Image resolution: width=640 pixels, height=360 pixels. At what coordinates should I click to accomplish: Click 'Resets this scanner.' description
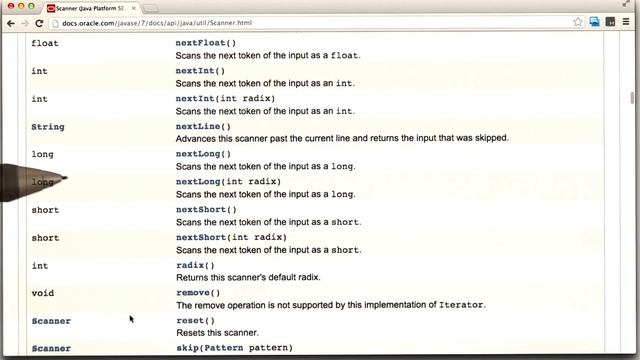pyautogui.click(x=218, y=333)
